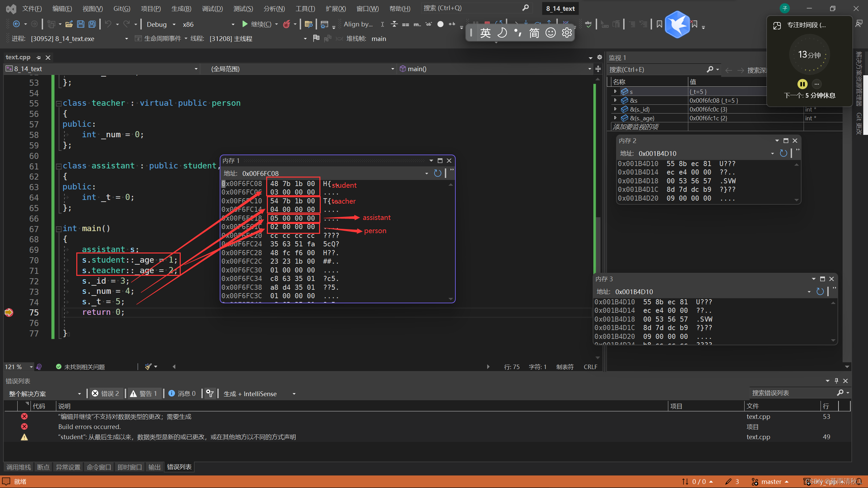Click the Save All toolbar icon
868x488 pixels.
(x=92, y=24)
